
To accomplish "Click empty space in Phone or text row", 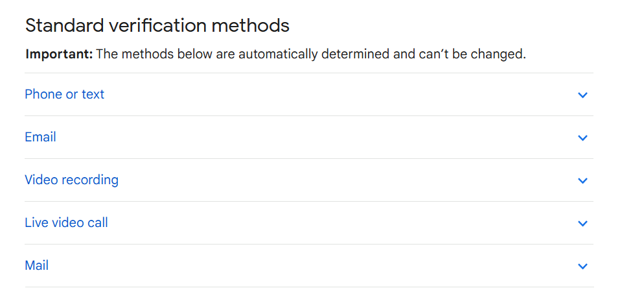I will 324,95.
